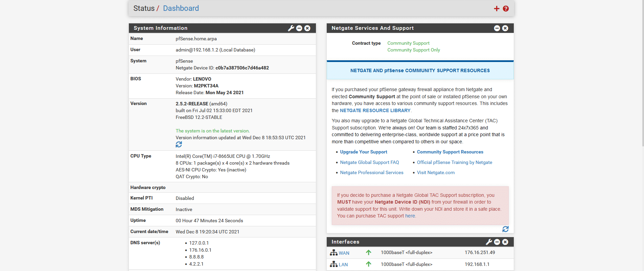Click the System Information panel title
Viewport: 644px width, 271px height.
(x=160, y=28)
